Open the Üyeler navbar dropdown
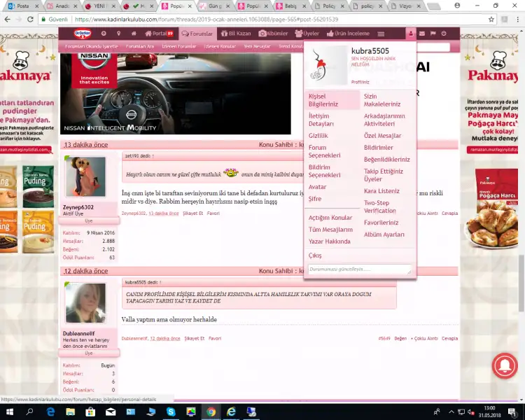The image size is (525, 420). click(307, 34)
